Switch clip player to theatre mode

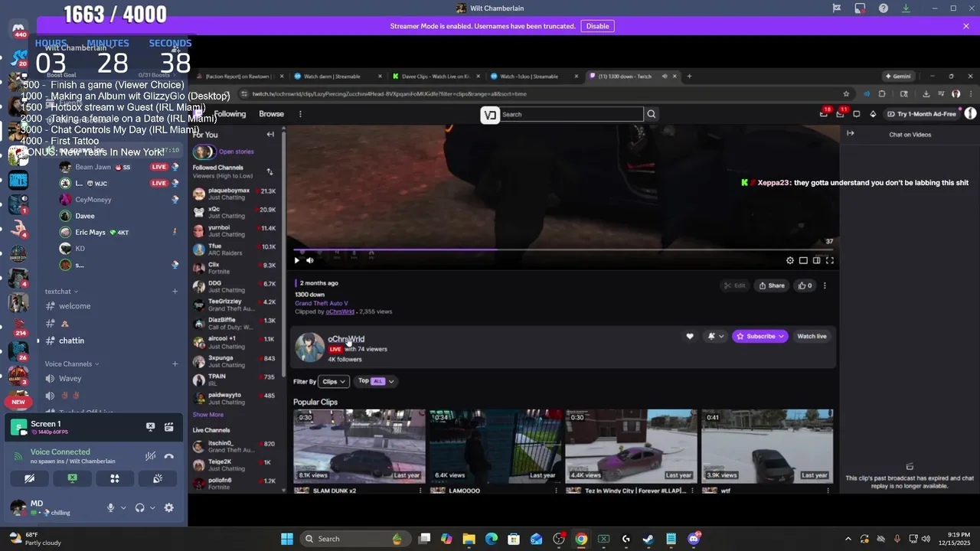pos(817,260)
